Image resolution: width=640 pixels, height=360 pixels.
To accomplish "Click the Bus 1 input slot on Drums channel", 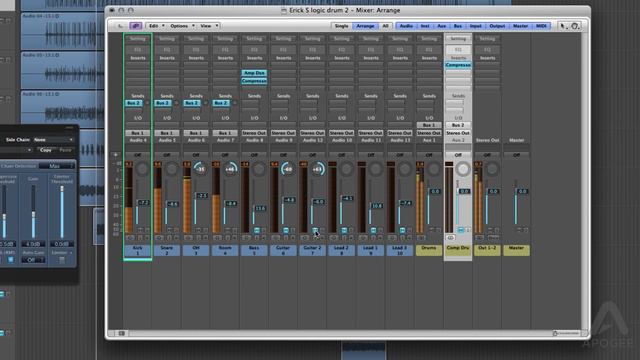I will (429, 125).
